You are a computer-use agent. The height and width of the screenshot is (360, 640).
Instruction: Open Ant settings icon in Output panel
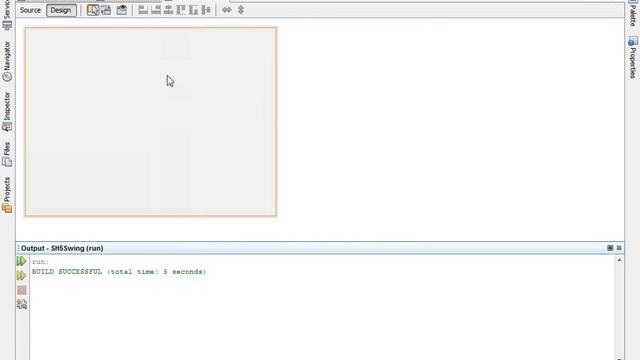pos(22,304)
